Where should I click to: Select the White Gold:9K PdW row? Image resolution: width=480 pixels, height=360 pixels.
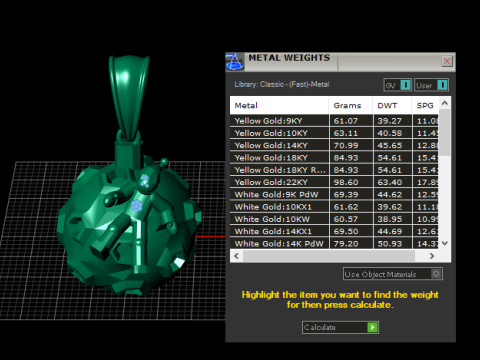tap(334, 195)
